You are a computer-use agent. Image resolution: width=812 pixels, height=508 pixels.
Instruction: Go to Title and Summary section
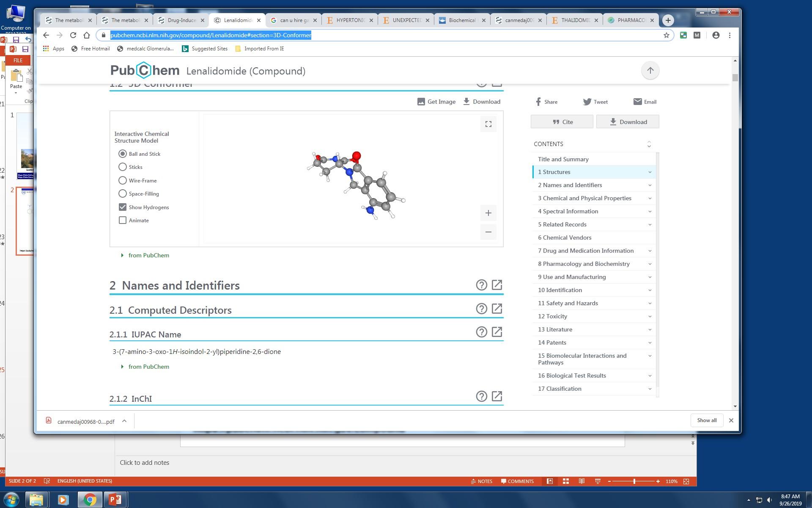563,159
